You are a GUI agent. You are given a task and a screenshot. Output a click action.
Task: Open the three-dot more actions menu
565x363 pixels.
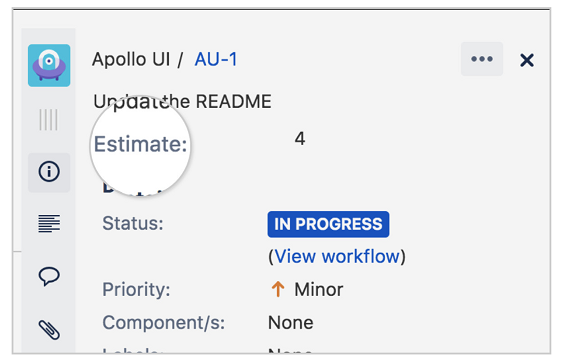point(482,59)
